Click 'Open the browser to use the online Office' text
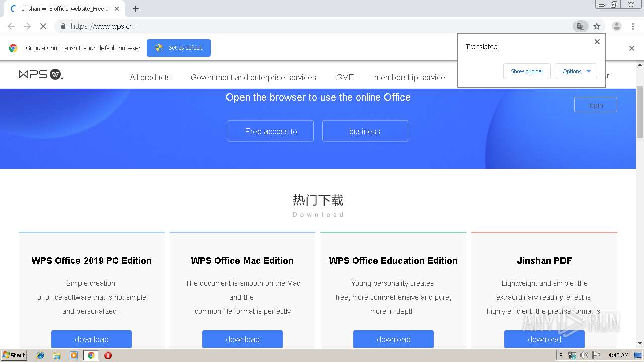The height and width of the screenshot is (362, 644). [x=318, y=97]
